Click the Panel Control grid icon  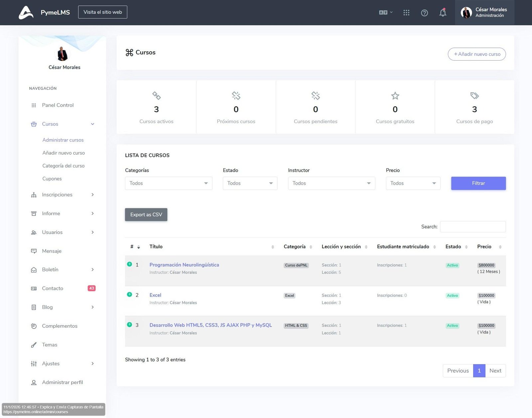click(34, 105)
